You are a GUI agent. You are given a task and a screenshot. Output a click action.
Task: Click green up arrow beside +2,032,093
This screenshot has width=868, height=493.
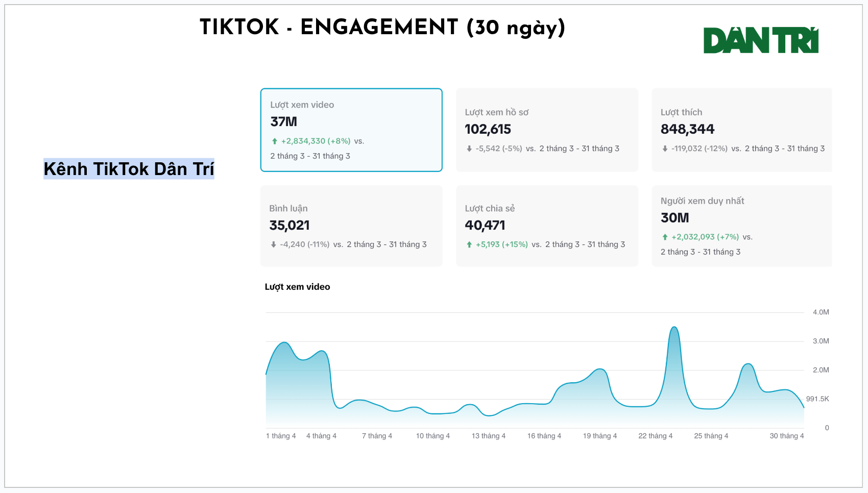pyautogui.click(x=665, y=237)
